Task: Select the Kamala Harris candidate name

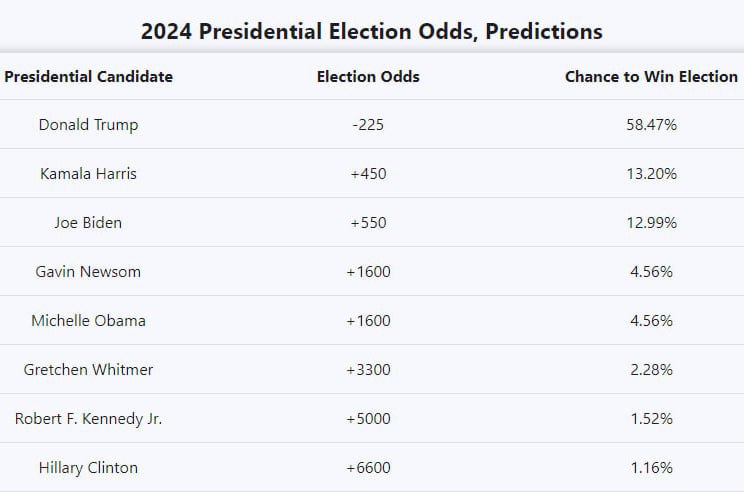Action: (x=88, y=174)
